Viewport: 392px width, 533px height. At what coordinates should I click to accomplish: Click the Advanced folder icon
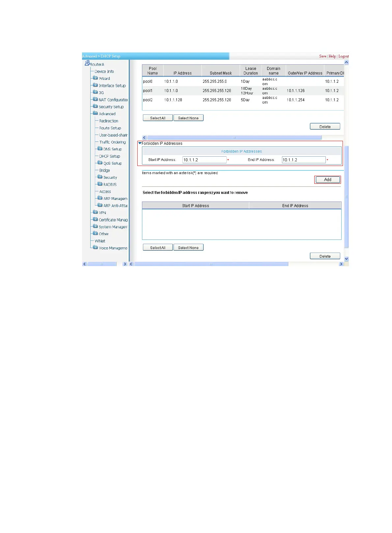coord(96,113)
